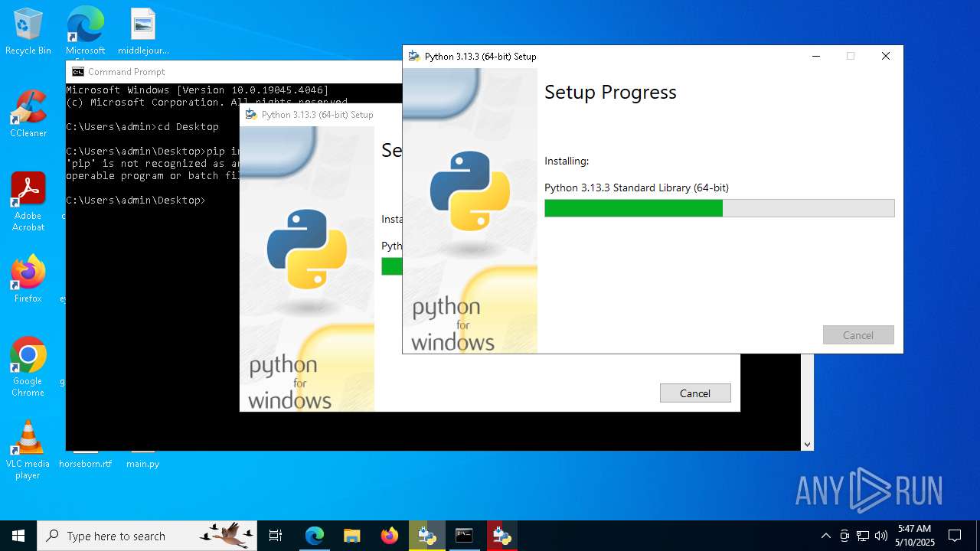Open the notification center icon
The height and width of the screenshot is (551, 980).
click(x=955, y=536)
